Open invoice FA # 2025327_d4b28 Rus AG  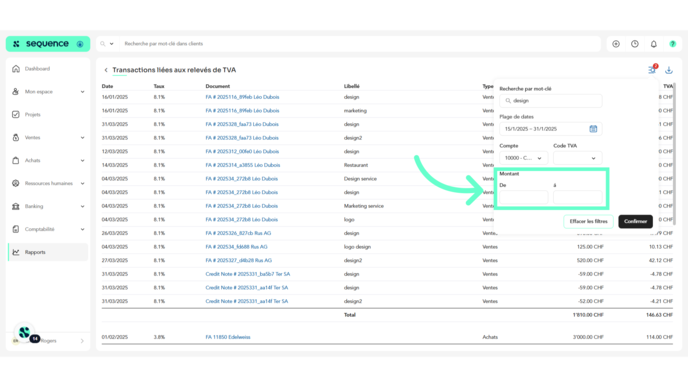point(239,260)
